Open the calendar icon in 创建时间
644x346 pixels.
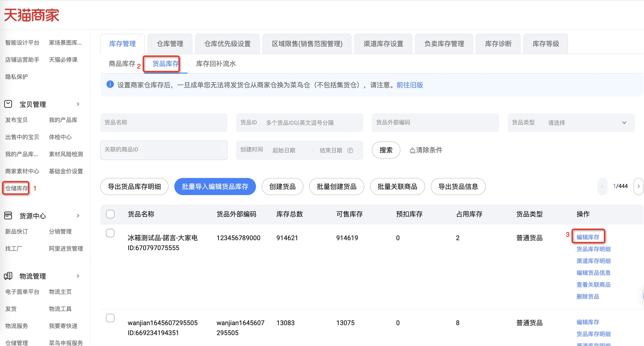(350, 150)
